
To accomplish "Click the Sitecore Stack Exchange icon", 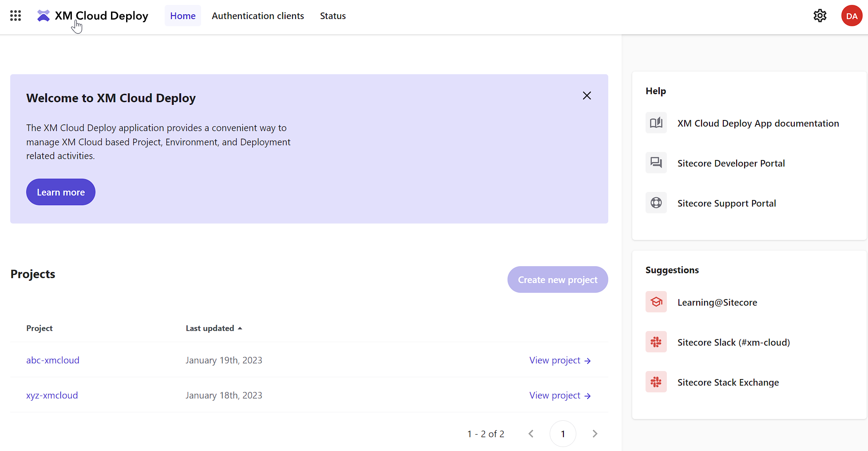I will [656, 382].
